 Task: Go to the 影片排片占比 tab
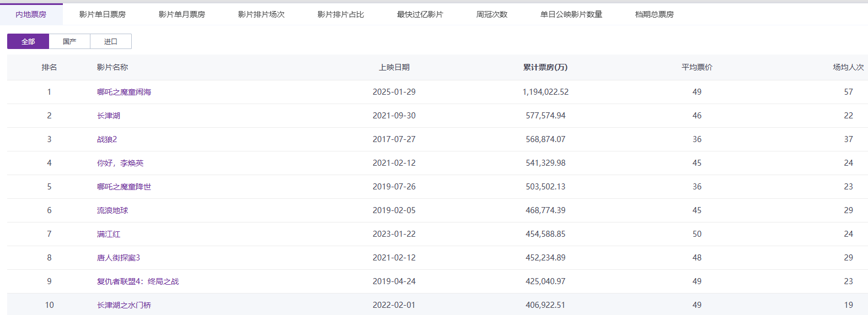(x=340, y=14)
